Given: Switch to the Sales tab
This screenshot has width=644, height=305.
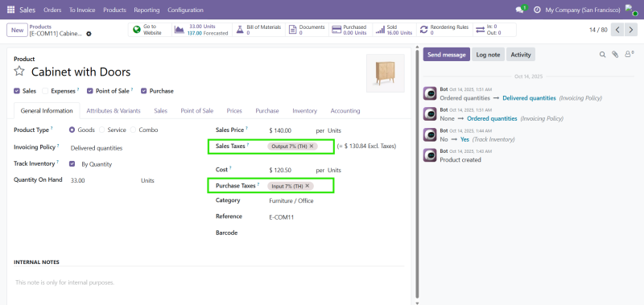Looking at the screenshot, I should coord(160,111).
